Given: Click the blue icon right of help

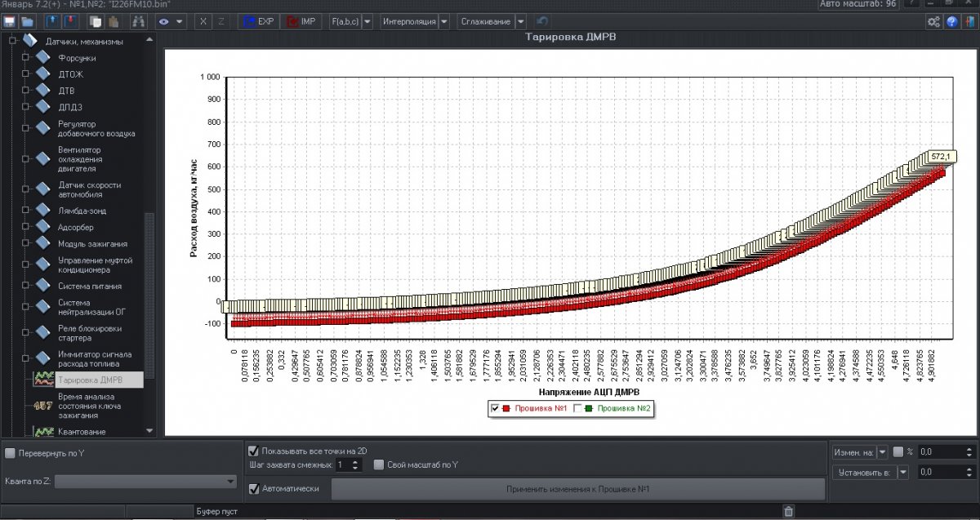Looking at the screenshot, I should [969, 22].
